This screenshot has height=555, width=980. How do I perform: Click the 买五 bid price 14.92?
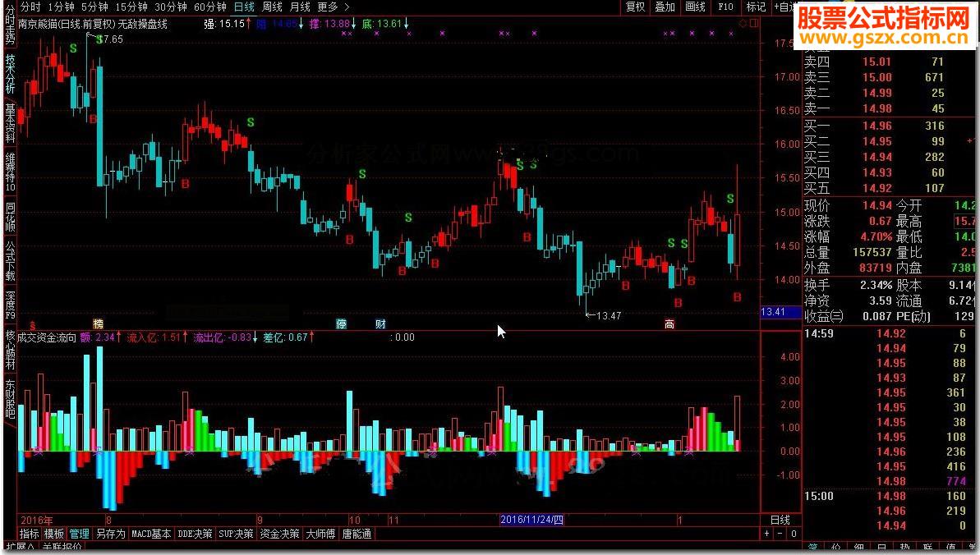[876, 188]
